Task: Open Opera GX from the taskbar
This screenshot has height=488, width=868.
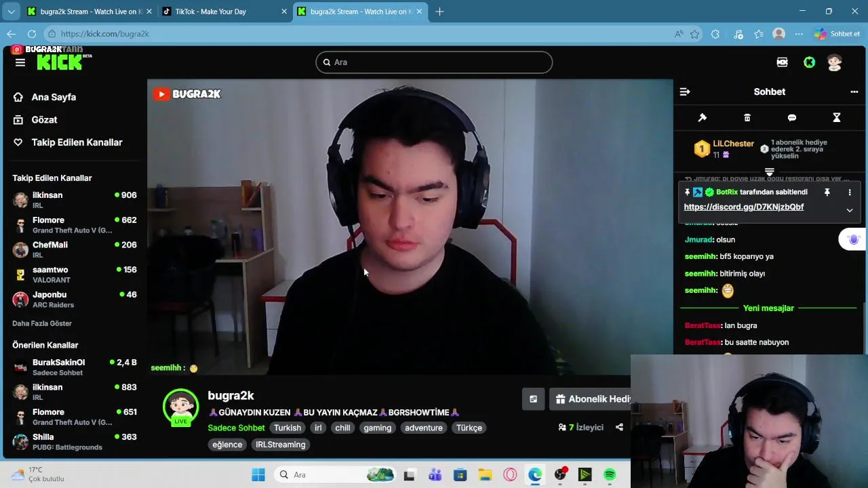Action: point(510,474)
